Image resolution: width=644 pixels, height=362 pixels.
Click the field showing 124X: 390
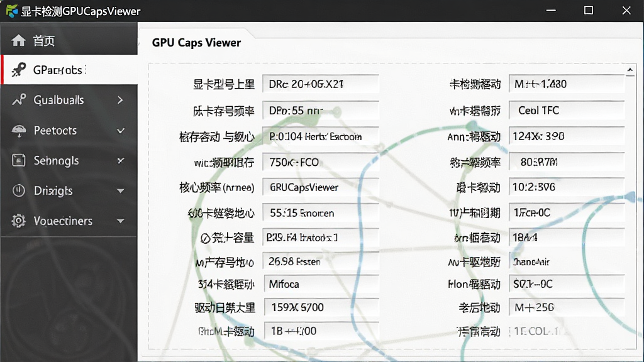click(567, 136)
